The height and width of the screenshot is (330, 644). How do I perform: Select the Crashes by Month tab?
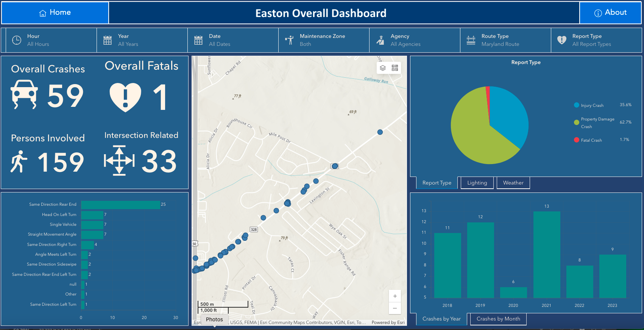[498, 319]
